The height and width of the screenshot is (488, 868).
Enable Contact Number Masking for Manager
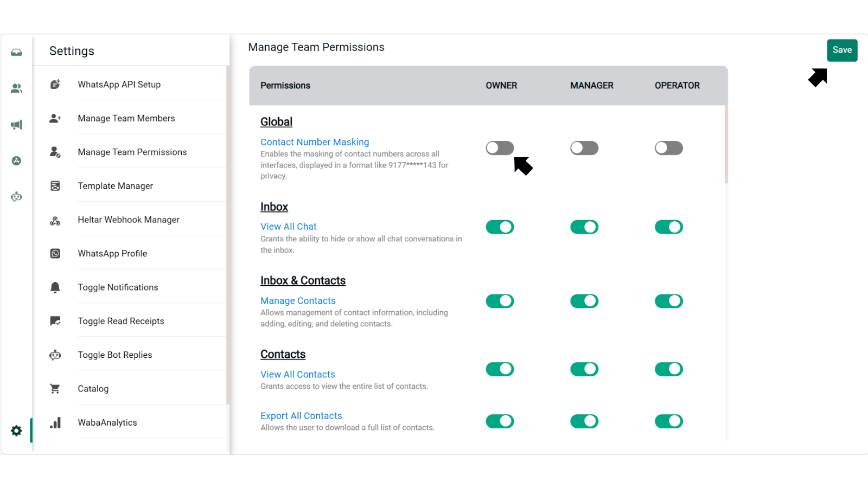point(584,148)
